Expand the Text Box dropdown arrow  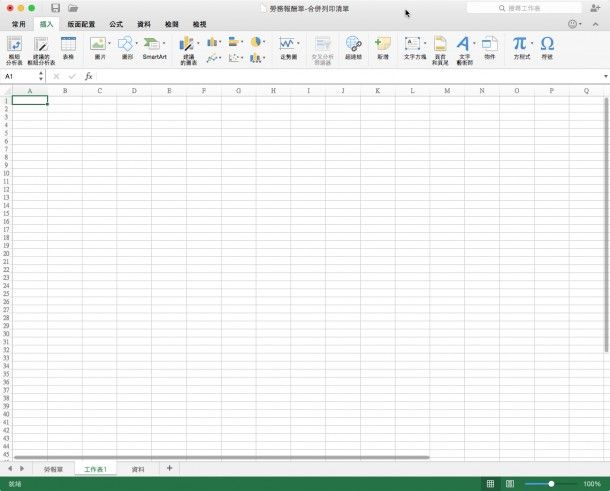[425, 43]
